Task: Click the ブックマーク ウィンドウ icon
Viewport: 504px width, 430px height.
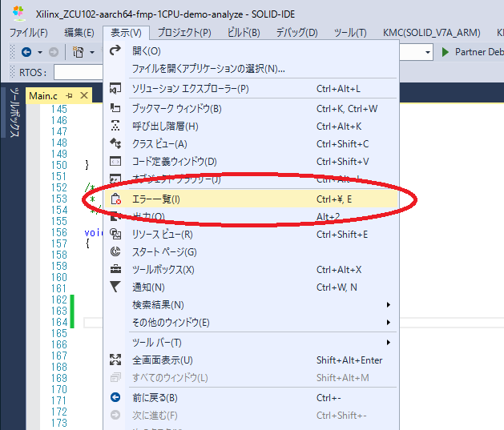Action: (x=115, y=108)
